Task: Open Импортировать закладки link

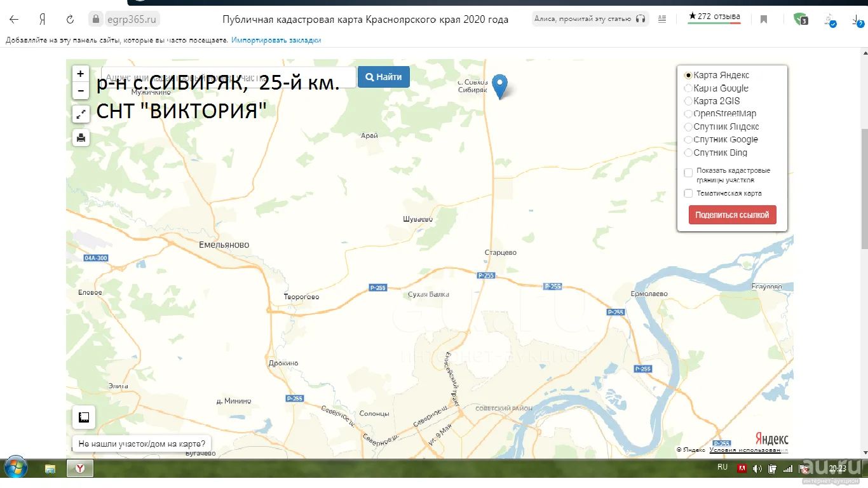Action: click(x=276, y=40)
